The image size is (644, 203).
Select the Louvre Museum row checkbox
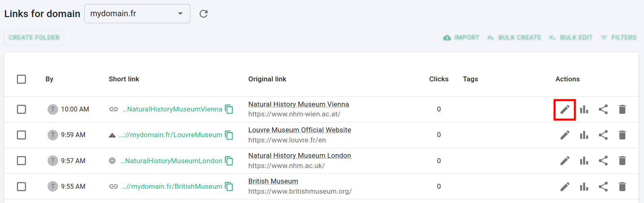click(22, 135)
